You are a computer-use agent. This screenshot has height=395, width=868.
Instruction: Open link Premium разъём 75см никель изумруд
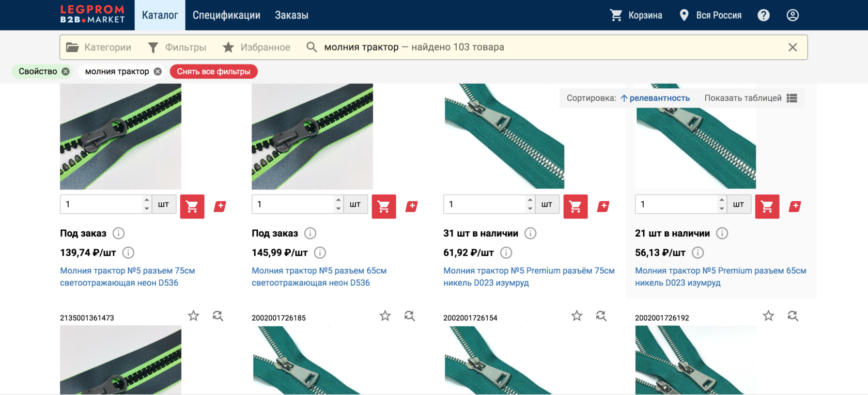click(x=529, y=277)
